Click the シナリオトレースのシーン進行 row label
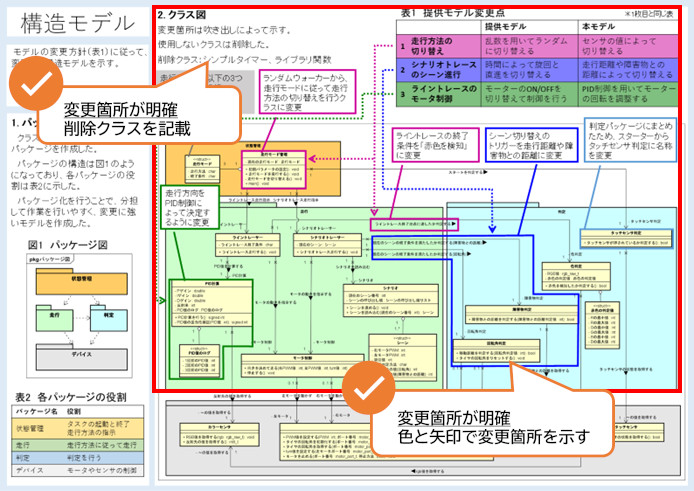The height and width of the screenshot is (491, 694). (x=443, y=70)
